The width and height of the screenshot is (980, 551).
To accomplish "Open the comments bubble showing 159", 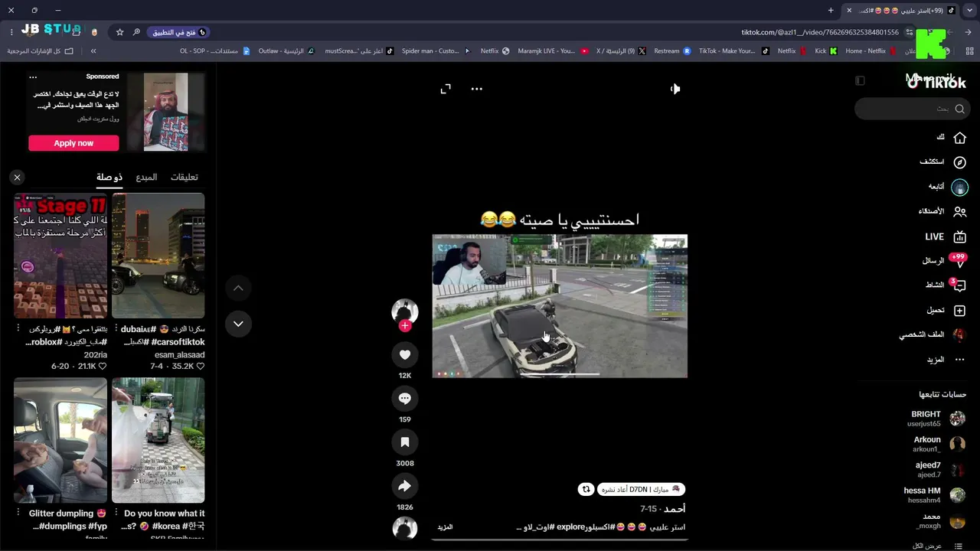I will click(405, 398).
